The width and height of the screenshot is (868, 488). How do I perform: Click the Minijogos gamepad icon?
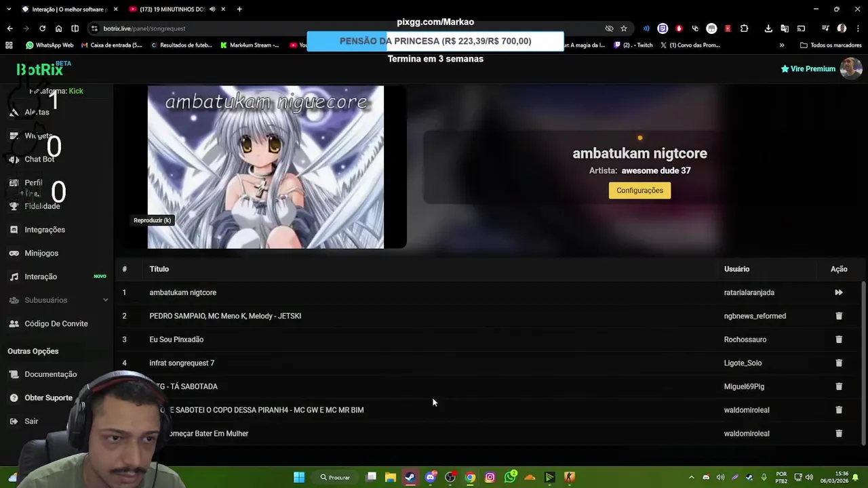(x=14, y=253)
